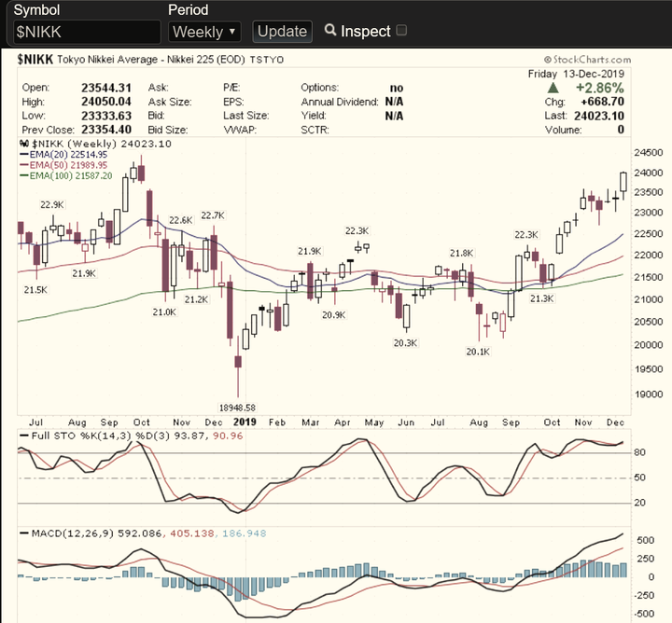Click the Low value 23333.63

pyautogui.click(x=106, y=116)
